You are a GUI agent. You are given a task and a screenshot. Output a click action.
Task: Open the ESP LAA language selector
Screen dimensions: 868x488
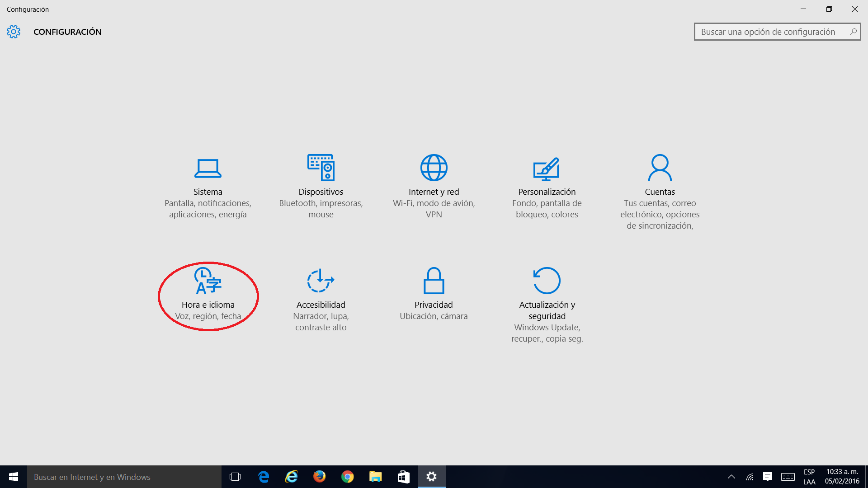(809, 477)
